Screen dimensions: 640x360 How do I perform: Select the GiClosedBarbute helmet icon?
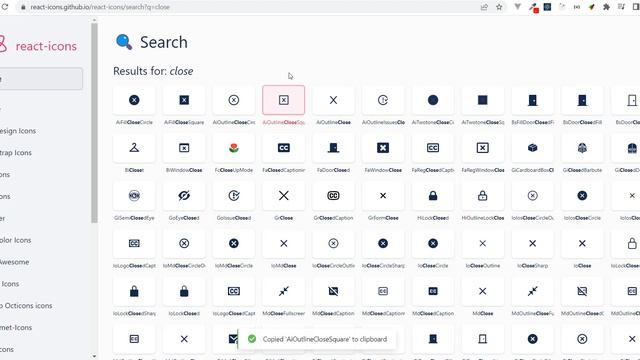582,148
